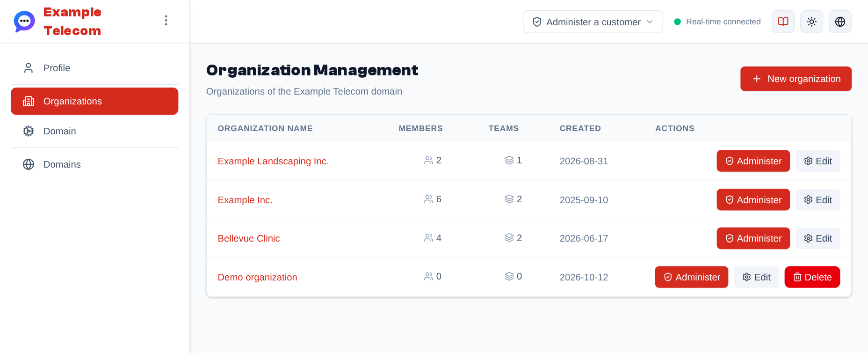Viewport: 868px width, 353px height.
Task: Administer Bellevue Clinic
Action: point(753,238)
